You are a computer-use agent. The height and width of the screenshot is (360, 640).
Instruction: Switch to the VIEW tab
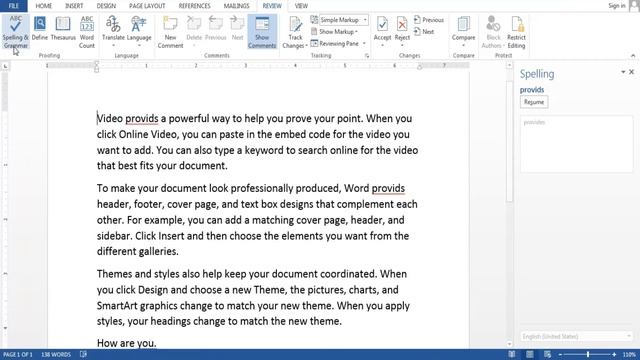click(301, 6)
